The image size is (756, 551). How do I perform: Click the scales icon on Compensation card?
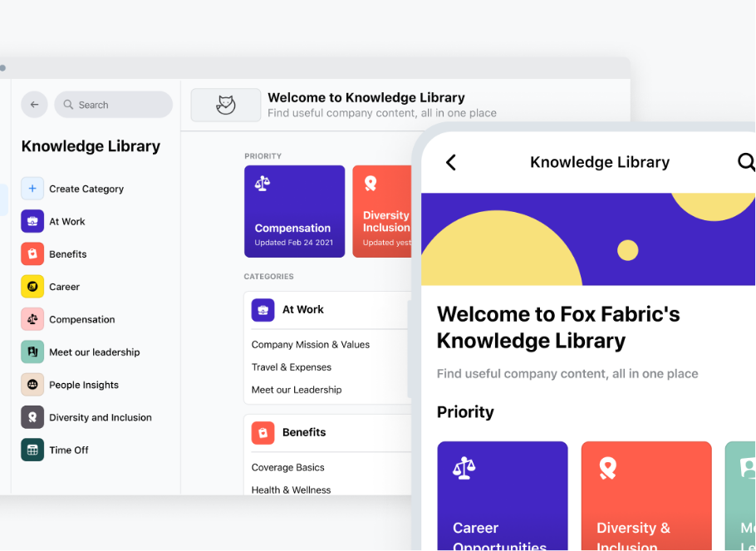263,184
